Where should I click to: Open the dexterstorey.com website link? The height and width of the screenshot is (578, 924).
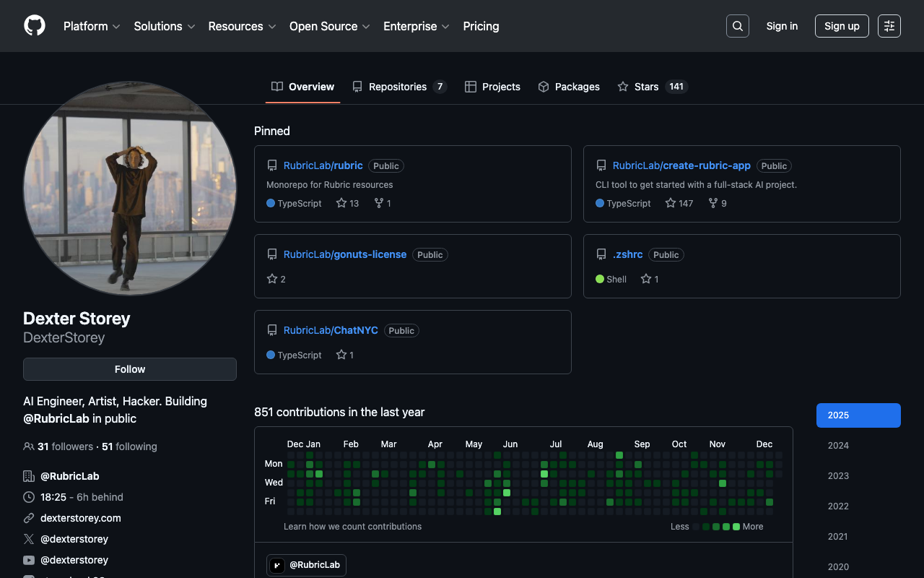coord(81,518)
